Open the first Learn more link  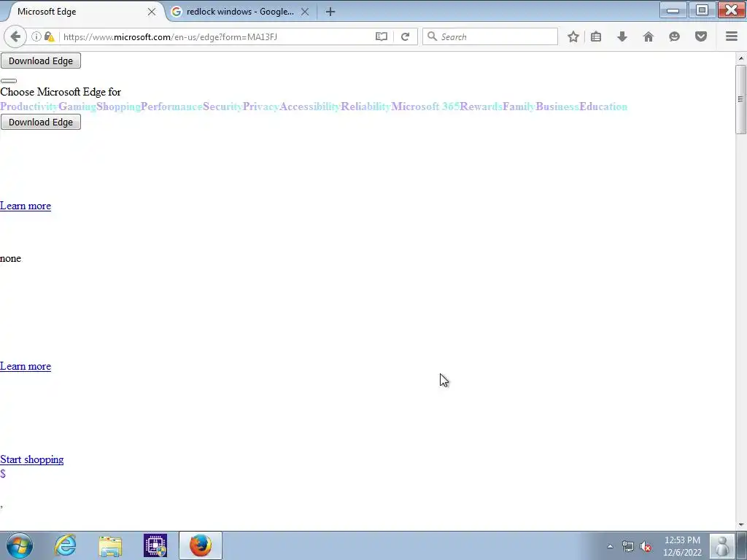coord(26,206)
